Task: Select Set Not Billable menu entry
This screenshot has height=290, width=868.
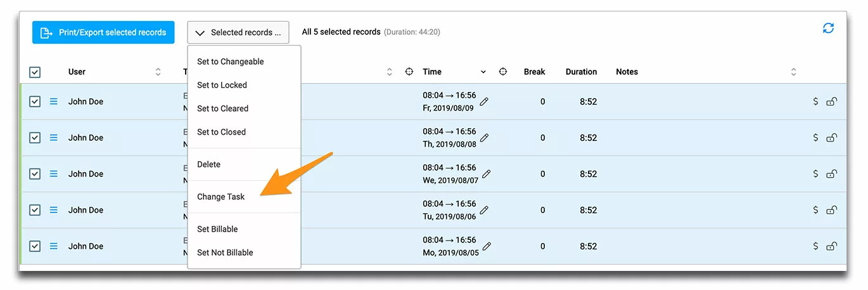Action: pos(225,253)
